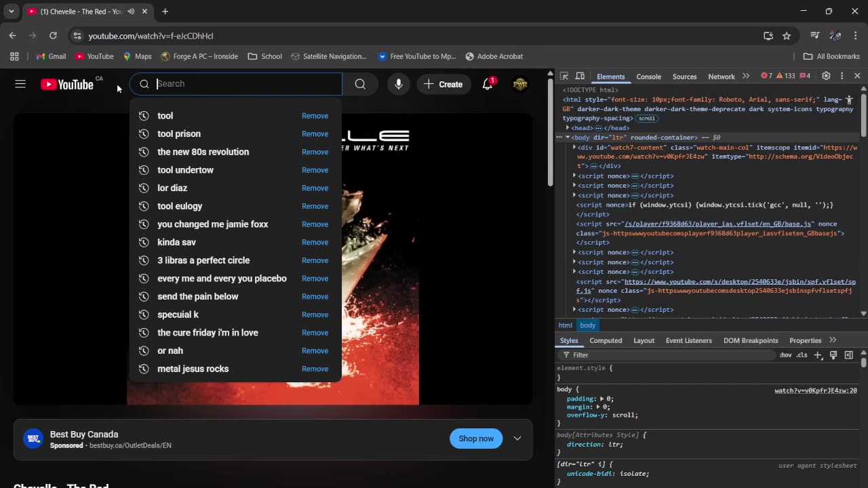This screenshot has width=868, height=488.
Task: Open the Computed styles tab
Action: click(x=606, y=340)
